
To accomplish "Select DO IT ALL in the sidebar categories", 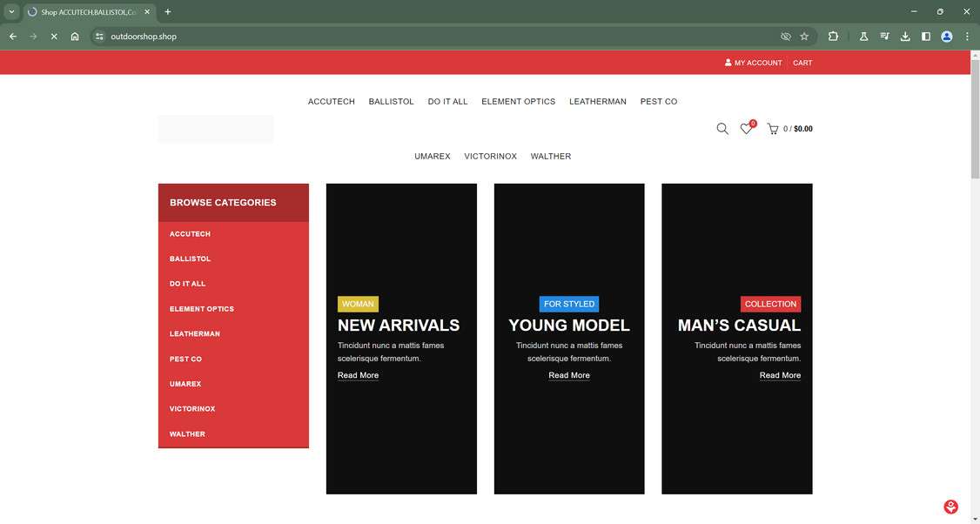I will tap(187, 284).
